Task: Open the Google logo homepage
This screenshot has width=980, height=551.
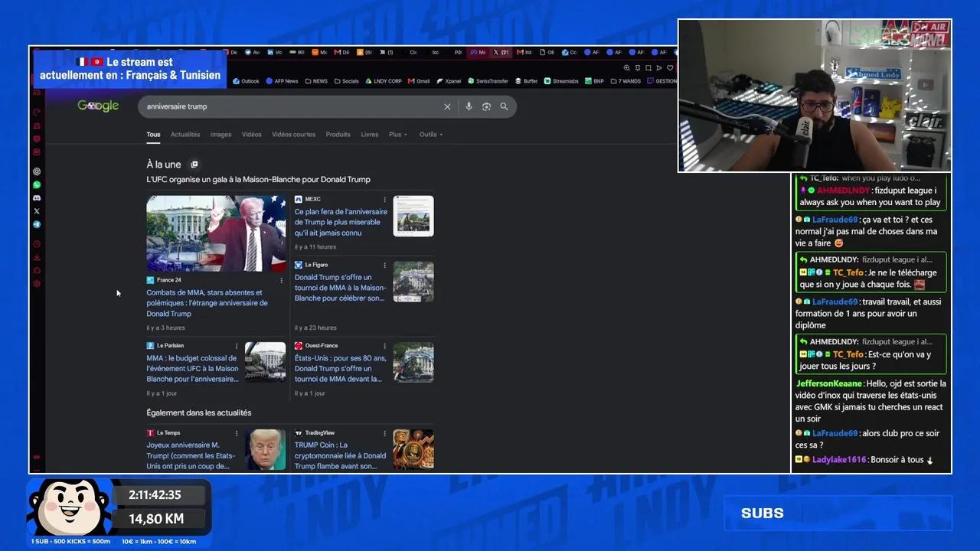Action: 98,106
